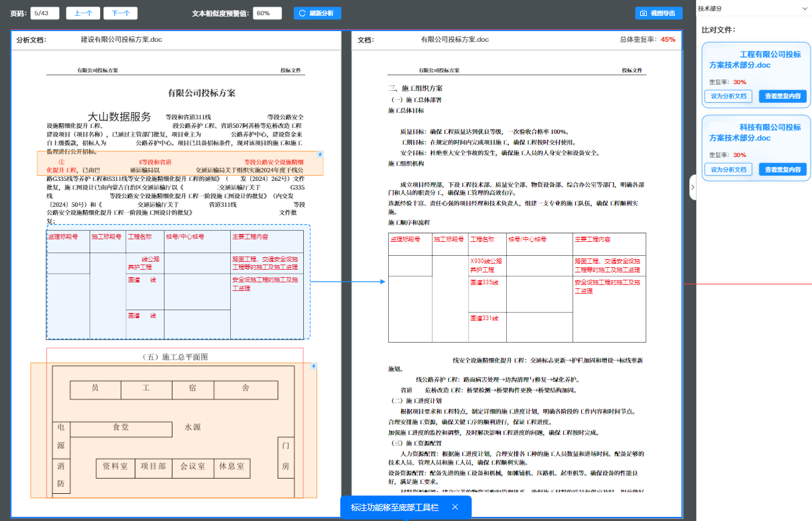The image size is (812, 521).
Task: Click the 总体重复率 45% value
Action: click(x=668, y=40)
